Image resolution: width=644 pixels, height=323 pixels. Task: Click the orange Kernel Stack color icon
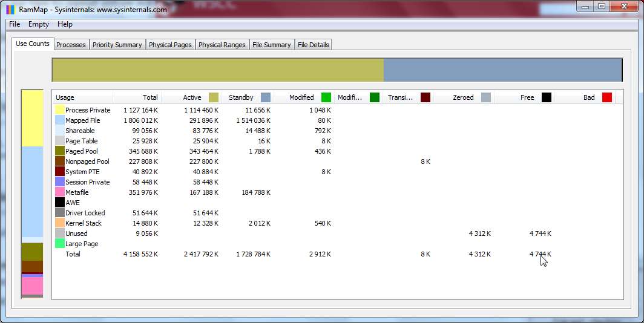[59, 223]
